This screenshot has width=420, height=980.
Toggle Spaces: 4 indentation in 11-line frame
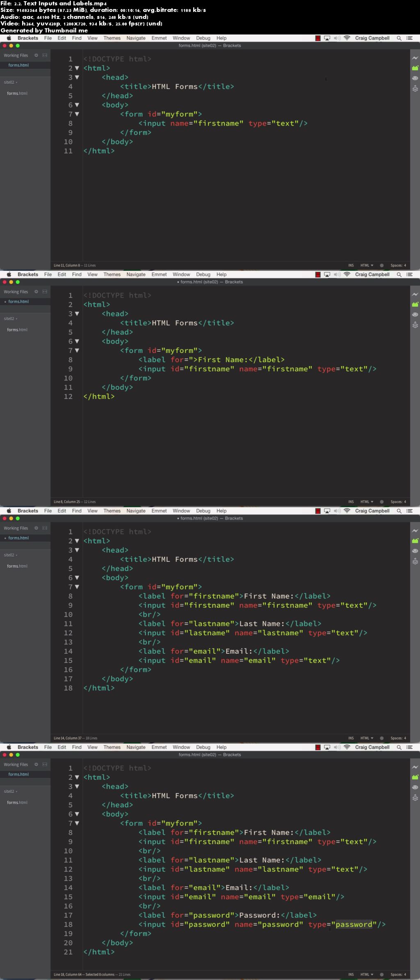tap(398, 266)
